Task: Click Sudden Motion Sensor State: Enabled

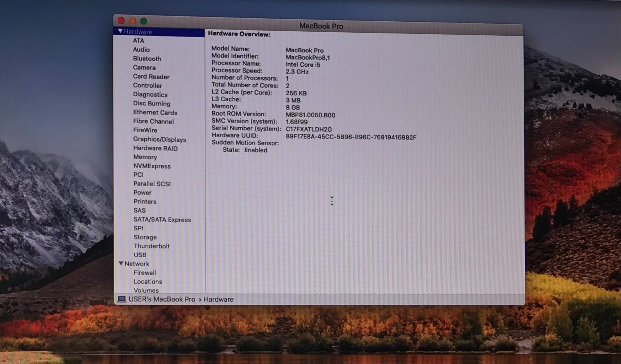Action: 245,150
